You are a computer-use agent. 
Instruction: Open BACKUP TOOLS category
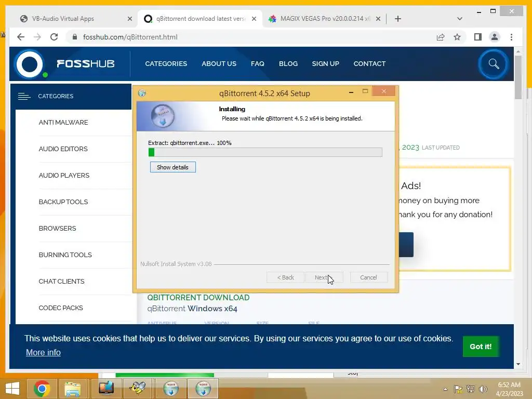coord(63,202)
